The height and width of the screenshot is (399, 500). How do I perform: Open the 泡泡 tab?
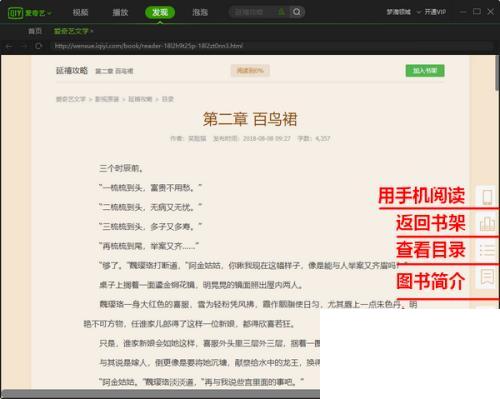click(200, 13)
